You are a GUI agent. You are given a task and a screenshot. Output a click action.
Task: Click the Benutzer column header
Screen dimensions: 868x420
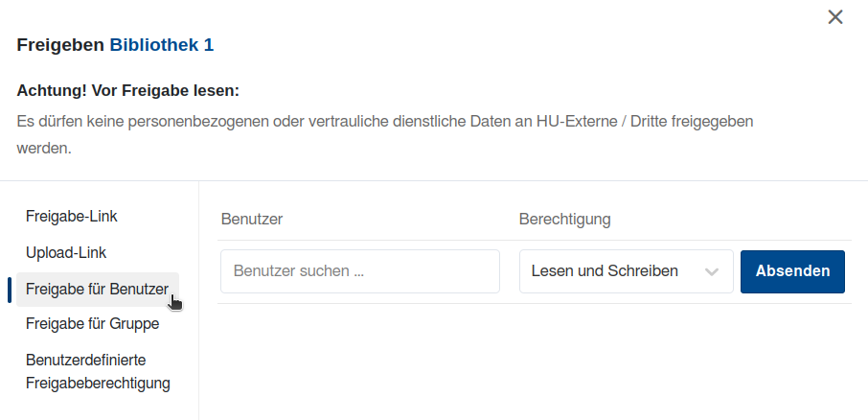tap(251, 219)
